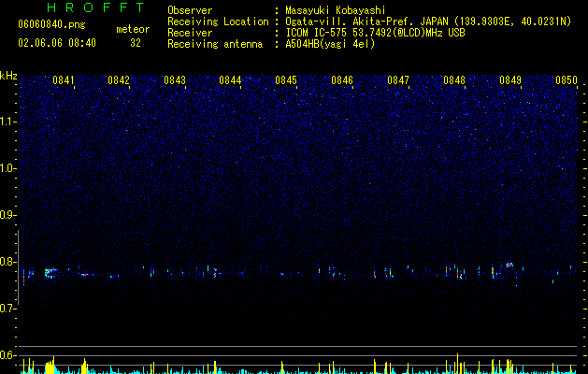Screen dimensions: 588x374
Task: Click the Receiving antenna label
Action: point(215,44)
